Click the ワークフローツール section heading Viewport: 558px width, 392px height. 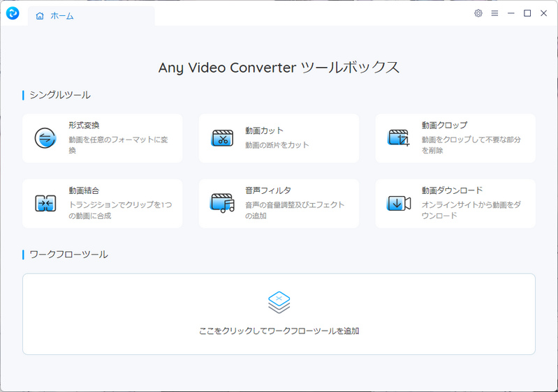pos(68,255)
